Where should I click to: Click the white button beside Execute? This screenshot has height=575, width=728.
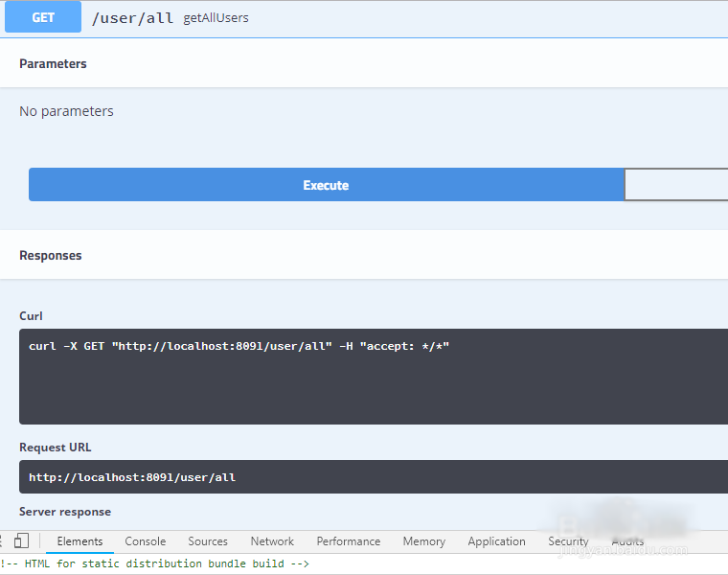pyautogui.click(x=675, y=185)
